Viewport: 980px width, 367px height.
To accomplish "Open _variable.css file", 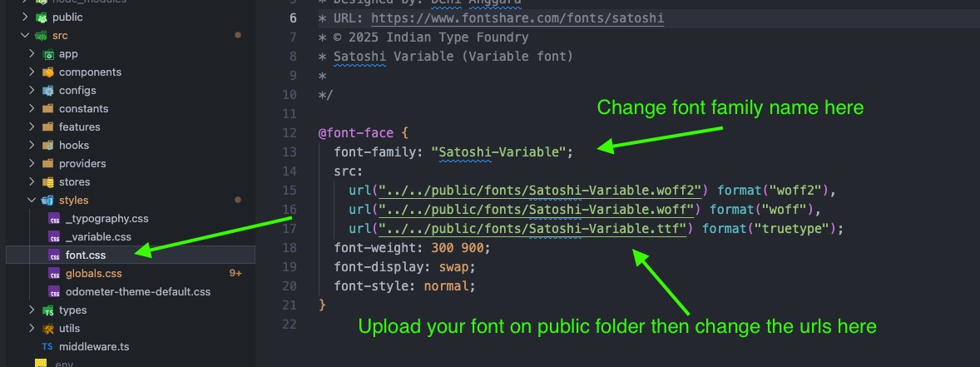I will [98, 237].
